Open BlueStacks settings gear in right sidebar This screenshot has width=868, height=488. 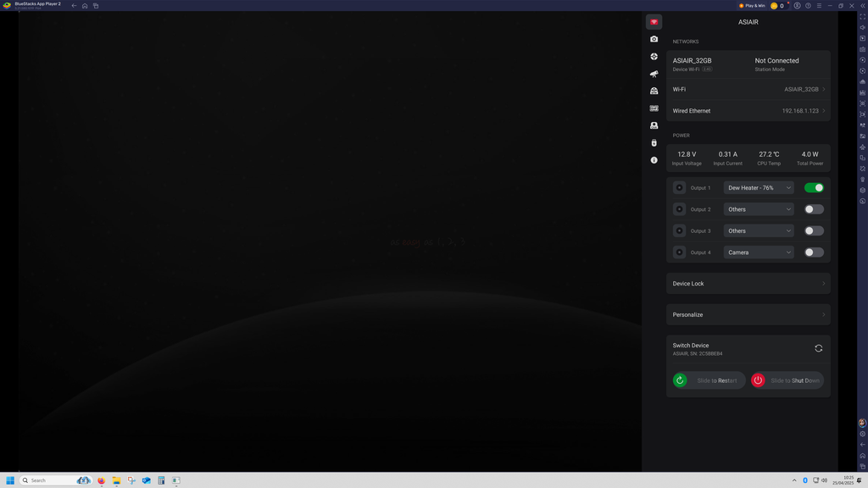pyautogui.click(x=862, y=434)
